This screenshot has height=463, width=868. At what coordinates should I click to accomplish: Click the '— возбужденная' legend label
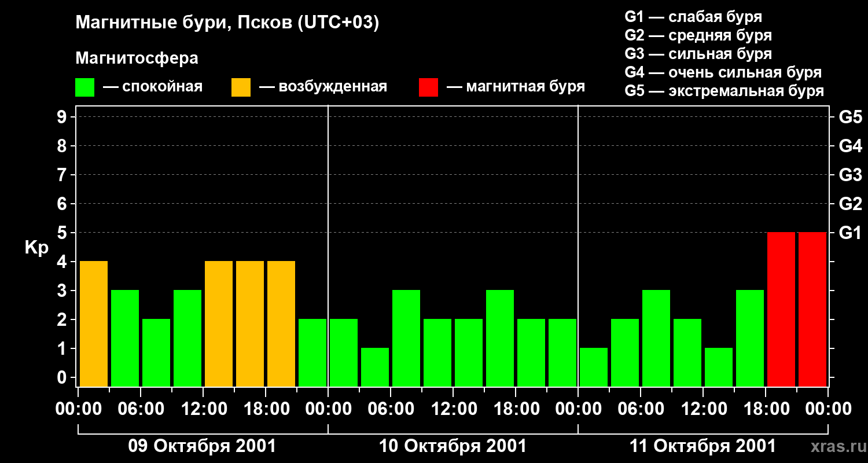pos(323,87)
